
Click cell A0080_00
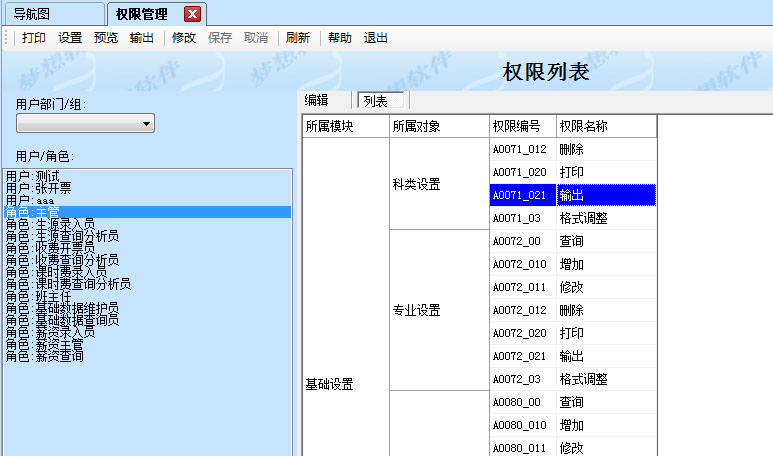pos(523,402)
